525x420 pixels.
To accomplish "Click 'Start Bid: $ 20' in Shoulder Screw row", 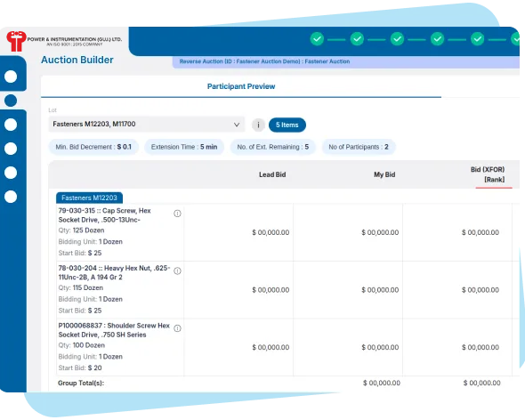I will click(80, 368).
